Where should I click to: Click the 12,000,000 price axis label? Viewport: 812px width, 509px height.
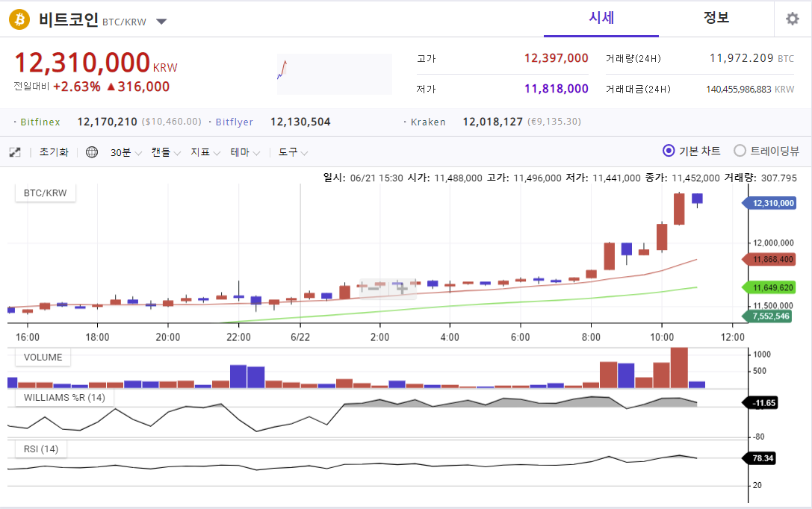click(773, 243)
